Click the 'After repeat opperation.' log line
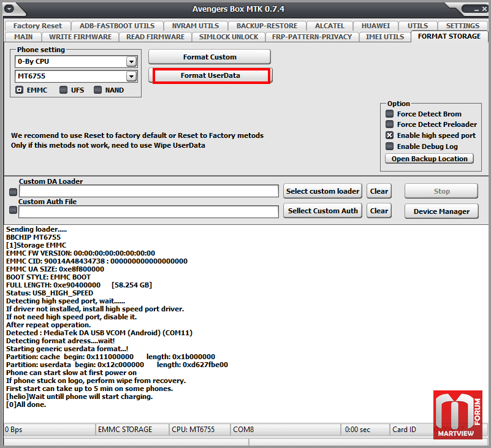 tap(48, 325)
